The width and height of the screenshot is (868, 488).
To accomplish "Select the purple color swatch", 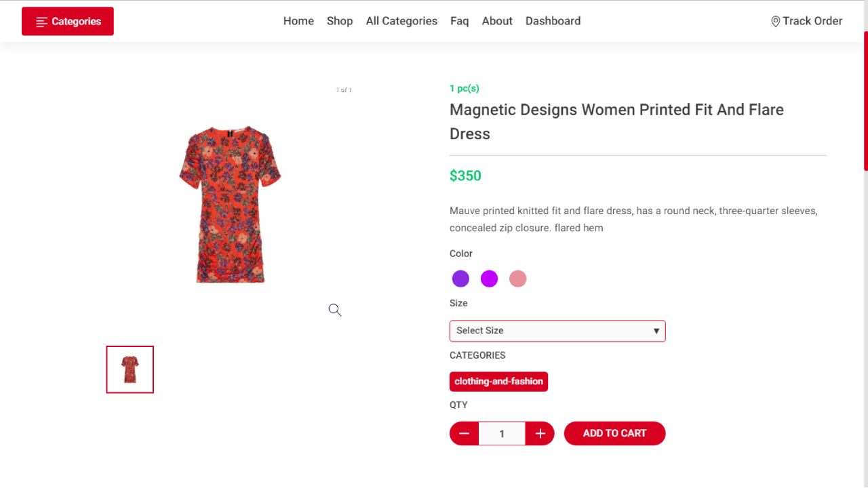I will coord(460,279).
